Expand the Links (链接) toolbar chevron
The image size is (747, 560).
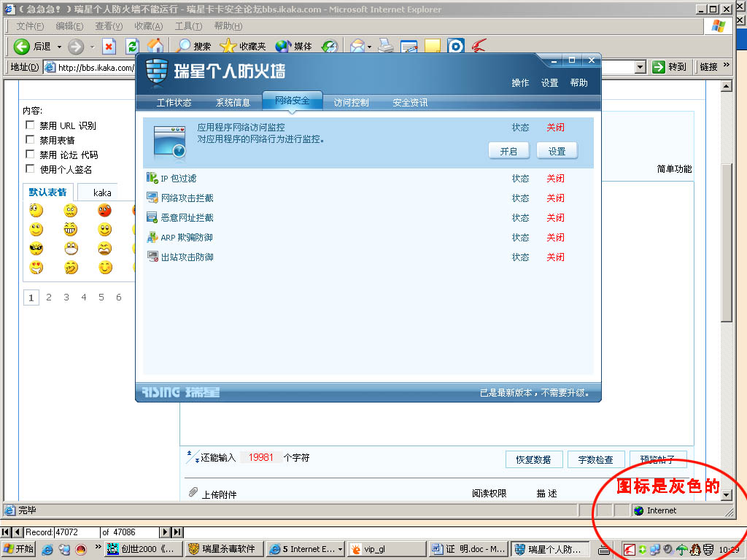(727, 65)
